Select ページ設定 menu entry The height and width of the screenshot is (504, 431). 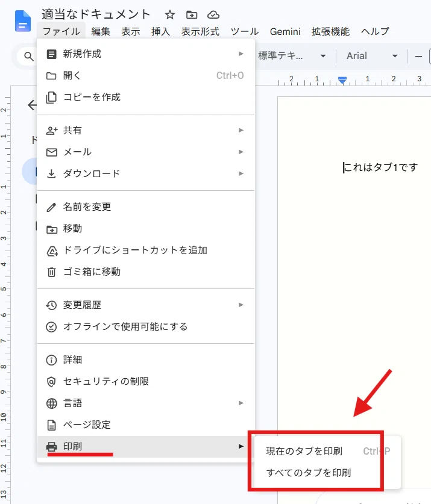click(x=146, y=425)
